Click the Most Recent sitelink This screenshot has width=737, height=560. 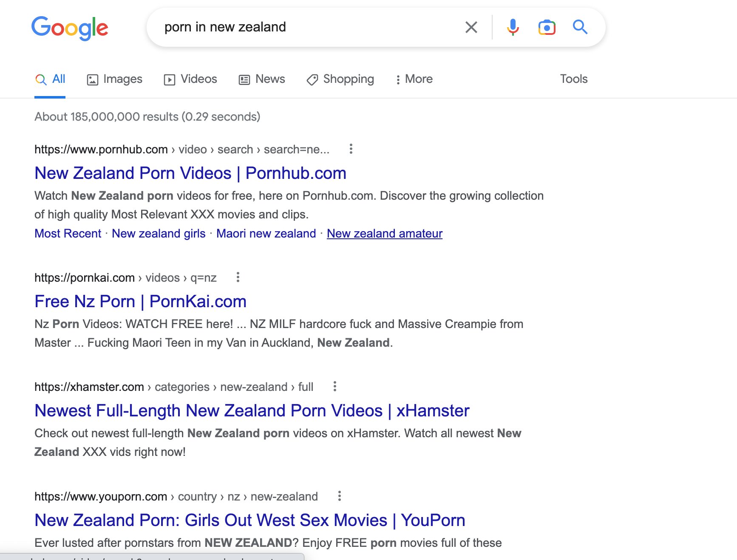click(68, 234)
